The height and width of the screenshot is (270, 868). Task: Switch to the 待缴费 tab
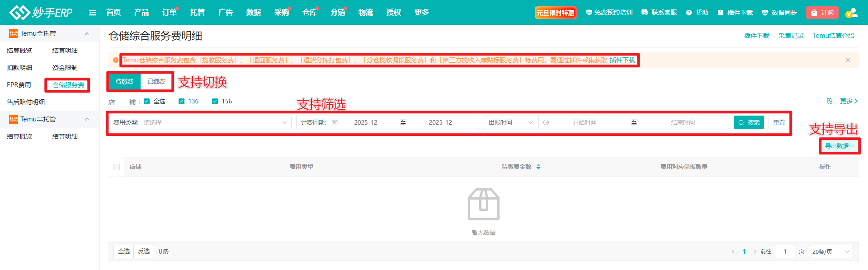[x=125, y=81]
